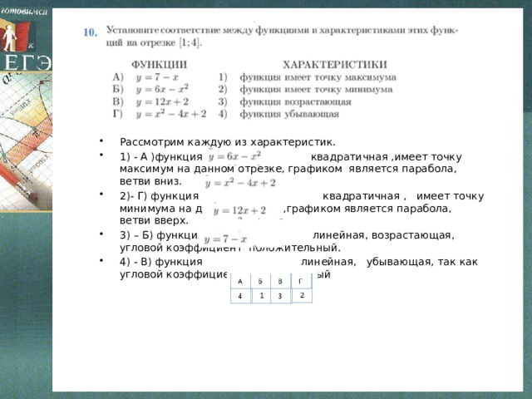Select characteristic 1) функция имеет точку максимума
The image size is (532, 399).
(x=308, y=77)
